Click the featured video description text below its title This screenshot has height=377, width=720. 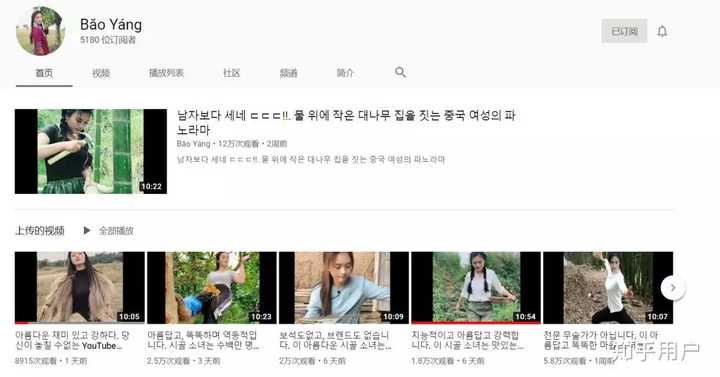tap(311, 159)
